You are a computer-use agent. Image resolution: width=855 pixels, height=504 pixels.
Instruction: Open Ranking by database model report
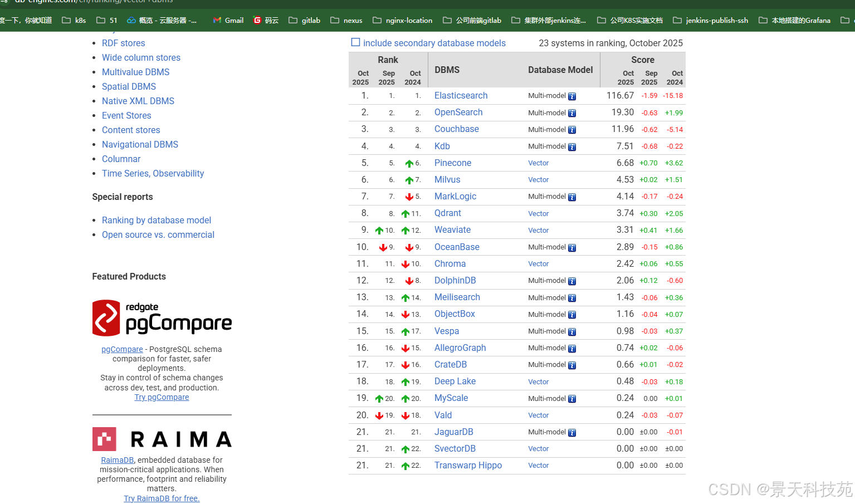coord(157,220)
